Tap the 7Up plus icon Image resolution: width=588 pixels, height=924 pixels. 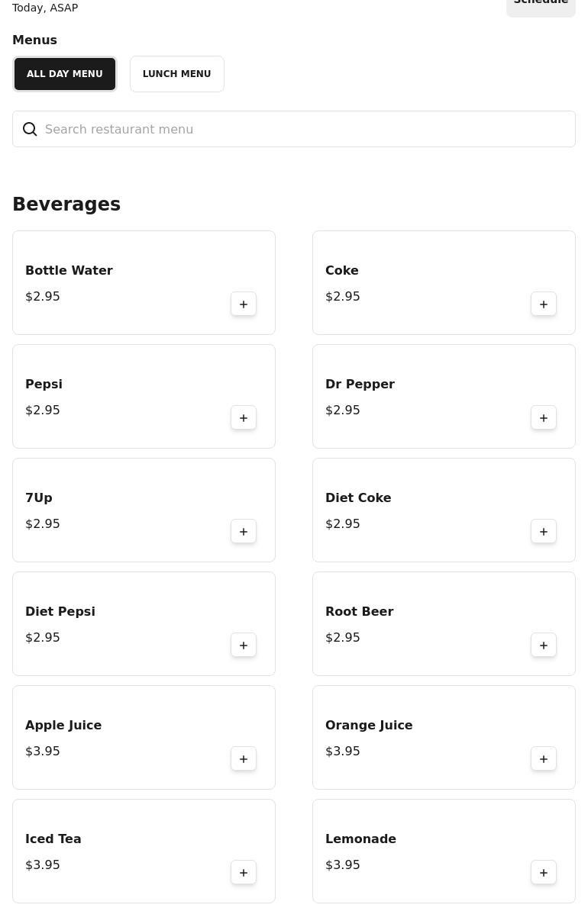pyautogui.click(x=244, y=532)
